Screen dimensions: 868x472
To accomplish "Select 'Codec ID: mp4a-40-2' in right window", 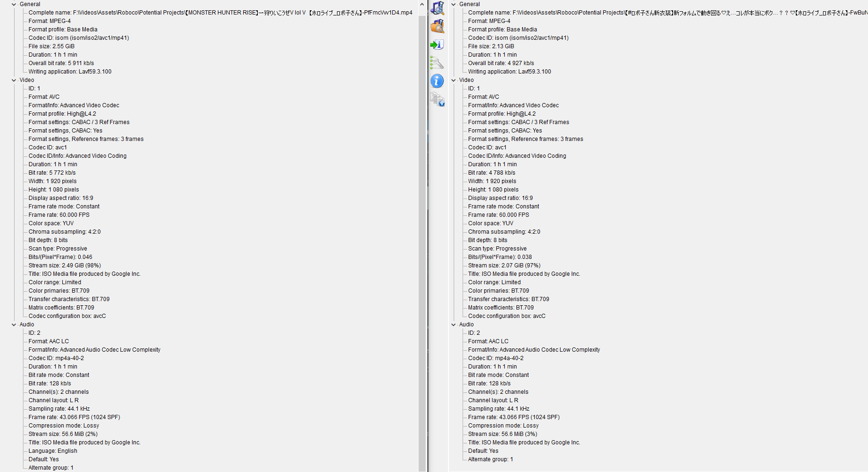I will click(496, 358).
